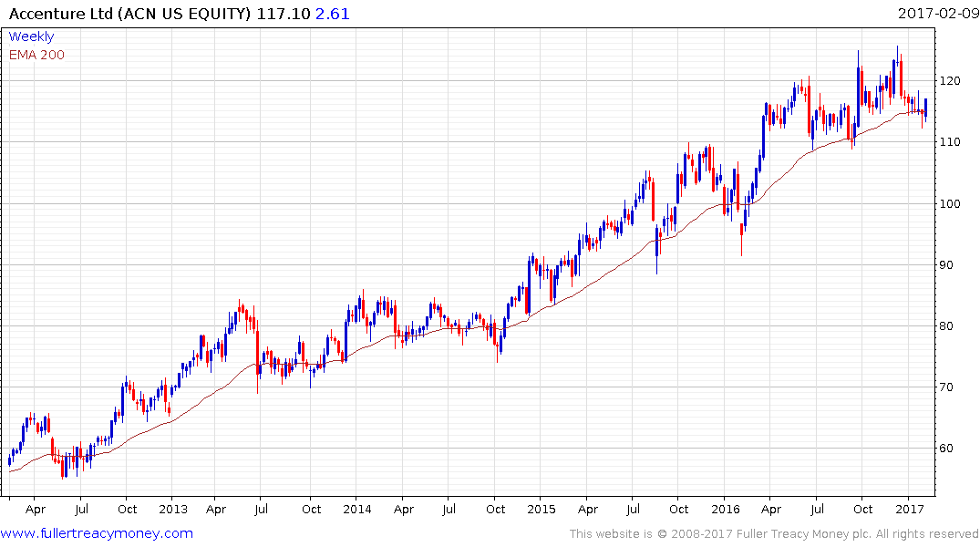Select the 100 price axis label
980x547 pixels.
(x=950, y=204)
